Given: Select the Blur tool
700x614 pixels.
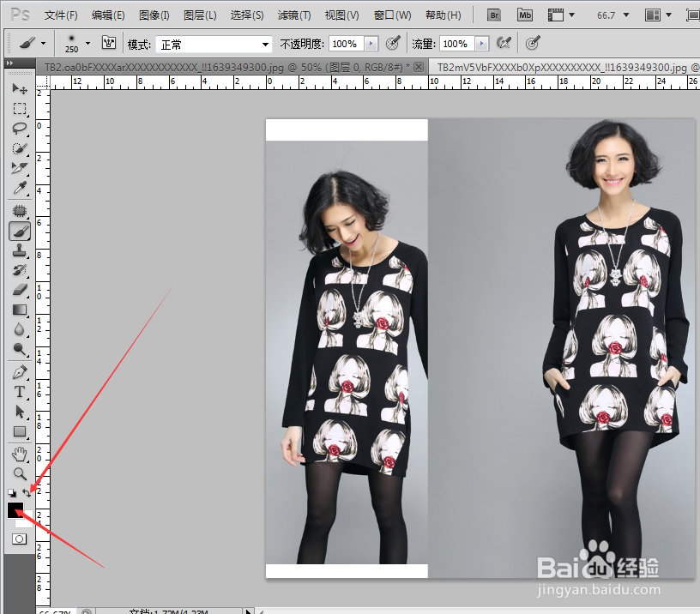Looking at the screenshot, I should coord(19,329).
